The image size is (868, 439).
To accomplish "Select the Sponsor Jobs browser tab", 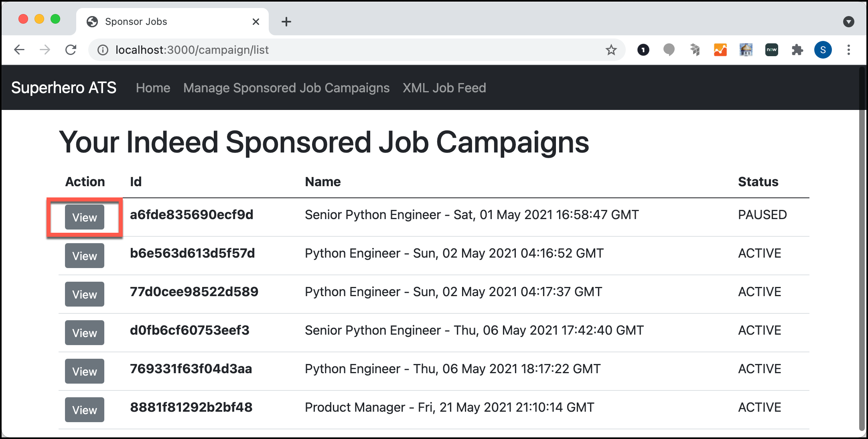I will [172, 22].
